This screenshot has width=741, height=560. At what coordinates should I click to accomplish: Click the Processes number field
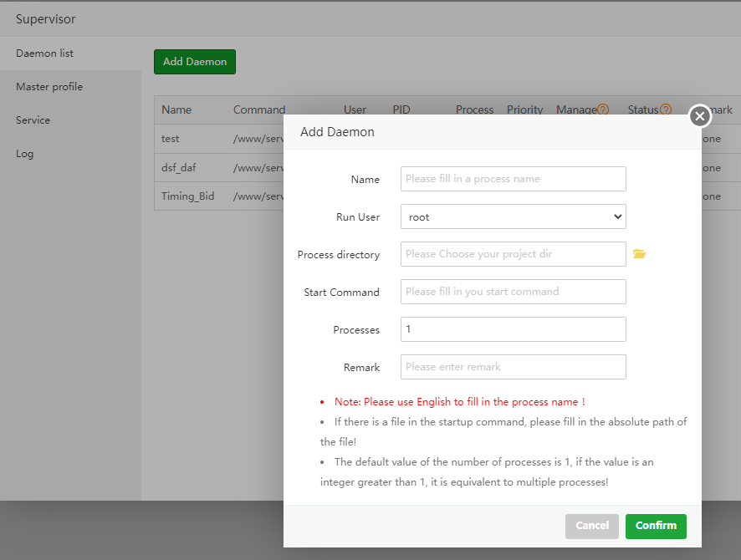pos(513,329)
